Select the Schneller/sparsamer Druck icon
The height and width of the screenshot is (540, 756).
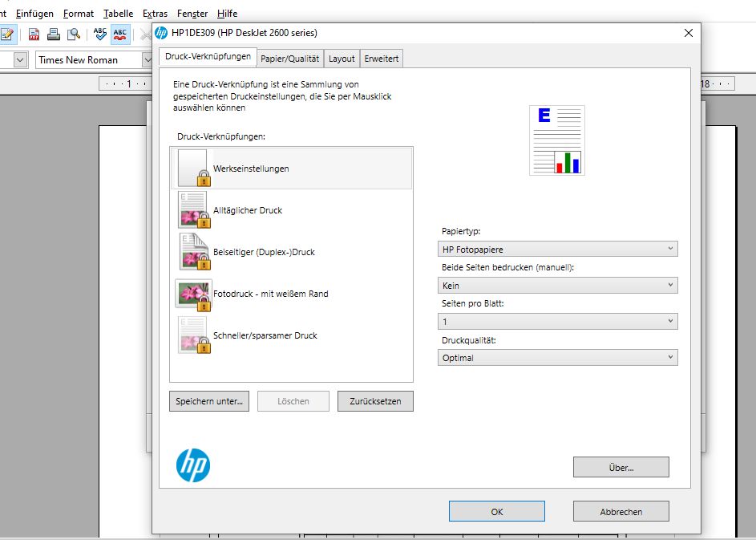pyautogui.click(x=194, y=335)
